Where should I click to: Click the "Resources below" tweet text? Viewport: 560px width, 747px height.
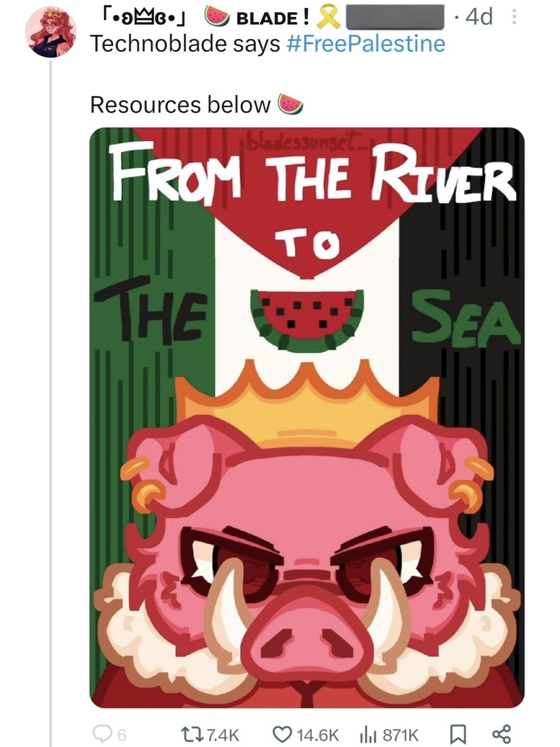tap(180, 104)
